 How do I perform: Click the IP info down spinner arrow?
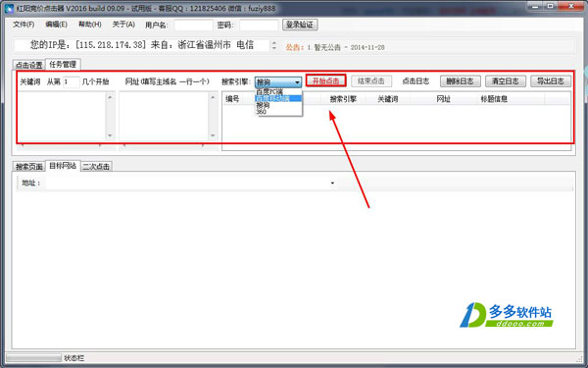274,48
